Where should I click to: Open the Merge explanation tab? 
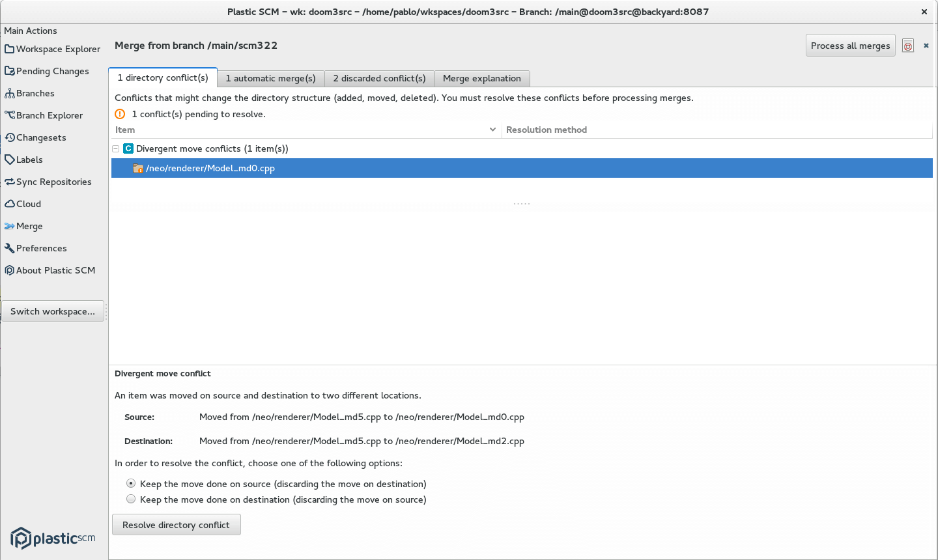coord(482,78)
